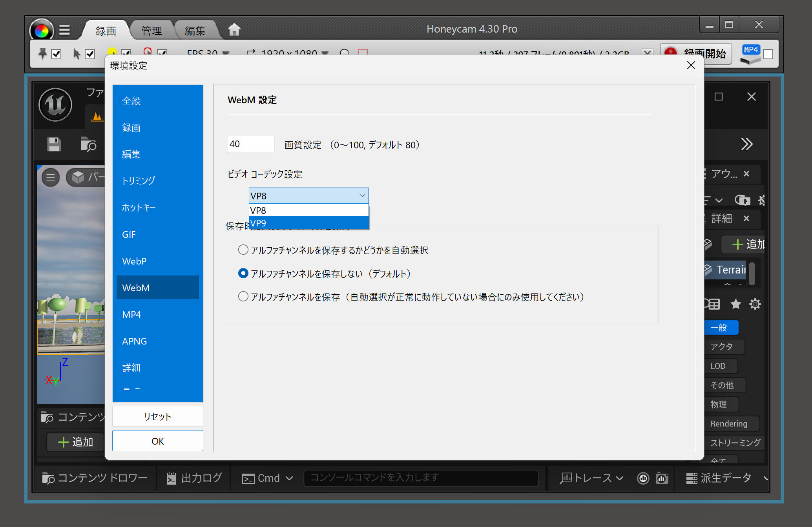Screen dimensions: 812x527
Task: Open the hamburger menu next to the logo
Action: 64,30
